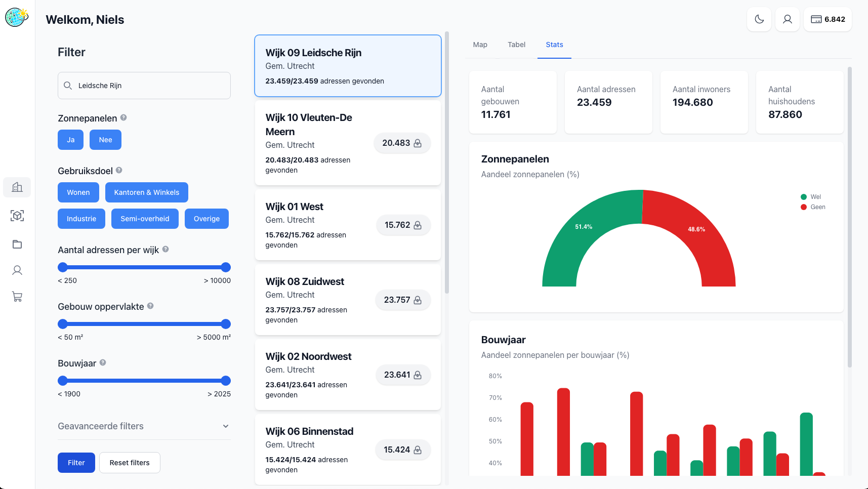Toggle Zonnepanelen Ja filter
The height and width of the screenshot is (489, 868).
pos(70,140)
